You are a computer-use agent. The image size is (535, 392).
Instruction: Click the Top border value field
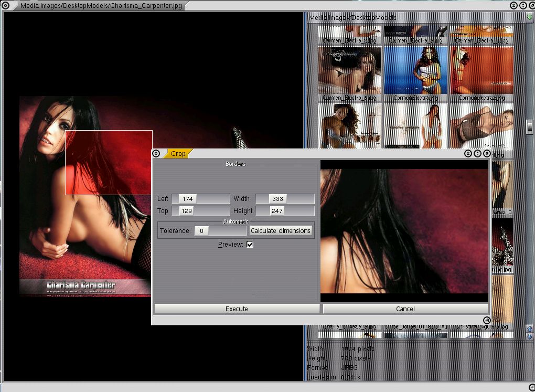pyautogui.click(x=200, y=211)
